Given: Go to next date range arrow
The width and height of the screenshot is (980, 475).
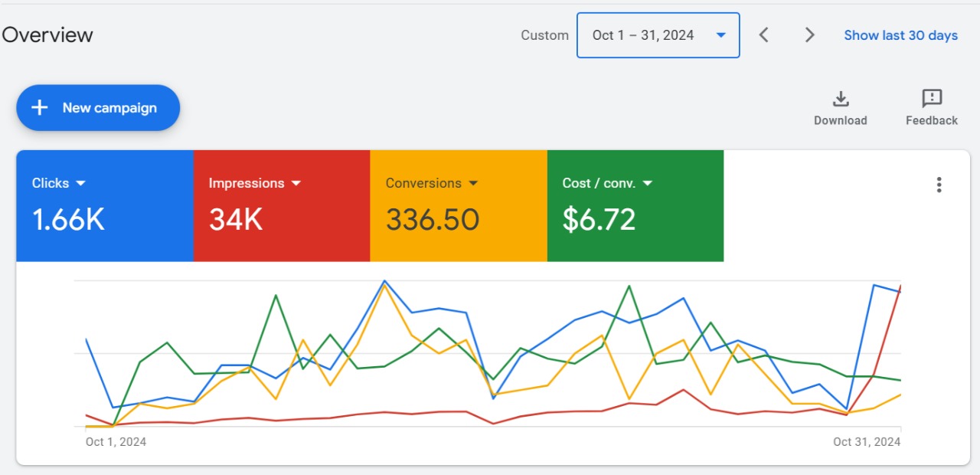Looking at the screenshot, I should pyautogui.click(x=809, y=35).
